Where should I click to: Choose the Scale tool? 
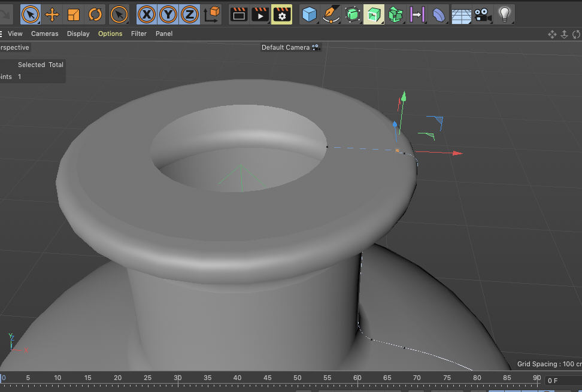(x=74, y=14)
